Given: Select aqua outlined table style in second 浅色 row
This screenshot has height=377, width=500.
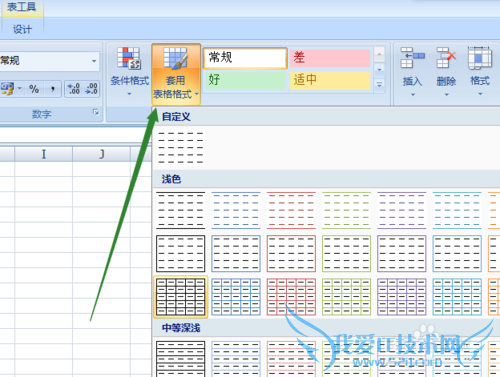Looking at the screenshot, I should (457, 253).
